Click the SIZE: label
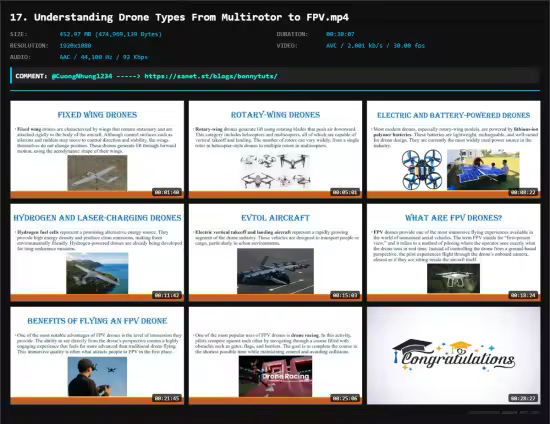550x424 pixels. (x=19, y=34)
